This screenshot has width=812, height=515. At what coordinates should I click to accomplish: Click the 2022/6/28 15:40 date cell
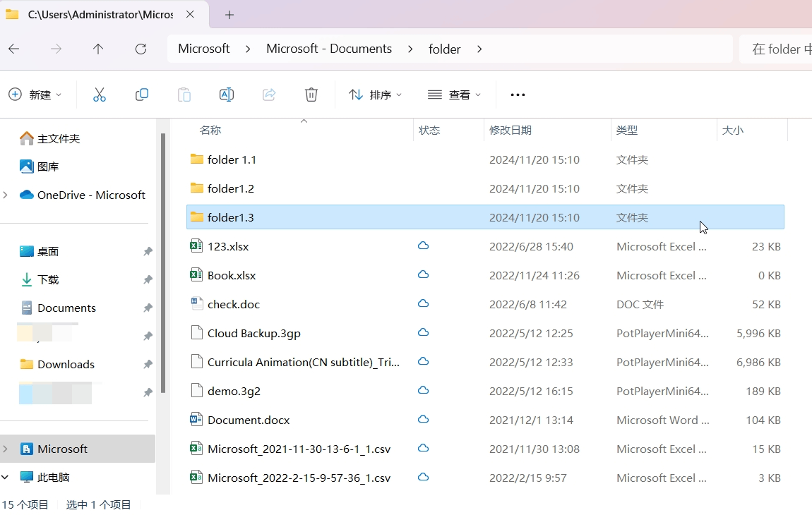(x=531, y=246)
